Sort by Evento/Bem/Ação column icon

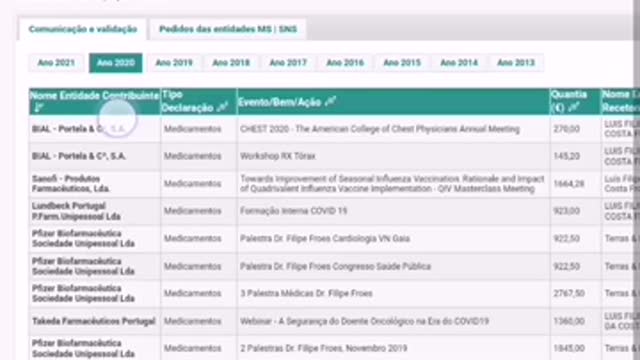[x=330, y=101]
